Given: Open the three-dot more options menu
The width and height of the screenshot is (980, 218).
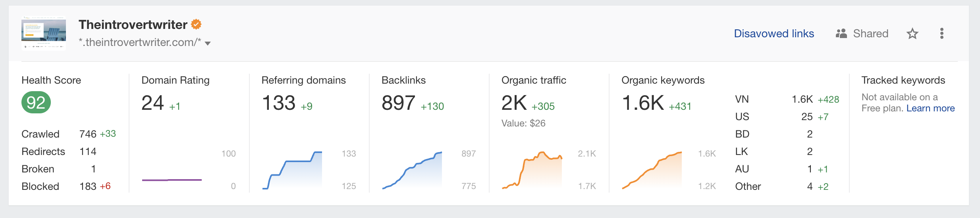Looking at the screenshot, I should click(x=941, y=33).
